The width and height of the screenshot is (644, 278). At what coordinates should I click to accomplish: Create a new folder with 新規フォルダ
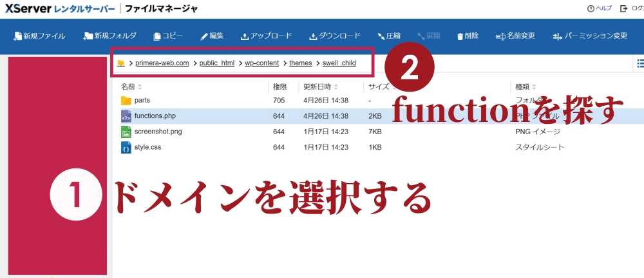coord(109,36)
